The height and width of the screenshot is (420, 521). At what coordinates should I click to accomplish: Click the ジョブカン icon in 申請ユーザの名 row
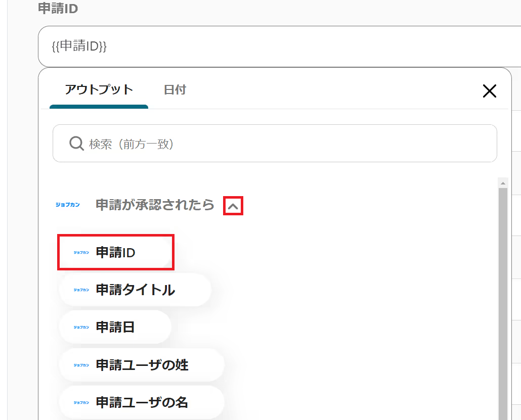coord(81,403)
